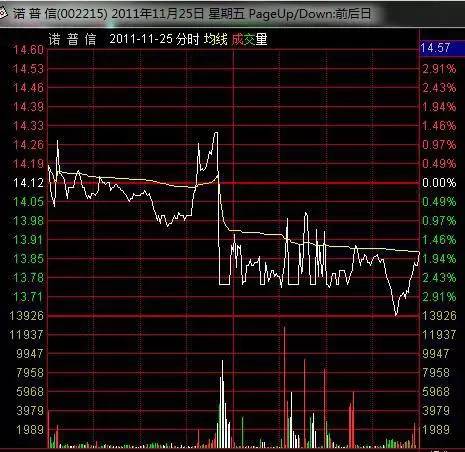Click the 13926 volume label on left axis
Viewport: 465px width, 452px height.
point(26,316)
